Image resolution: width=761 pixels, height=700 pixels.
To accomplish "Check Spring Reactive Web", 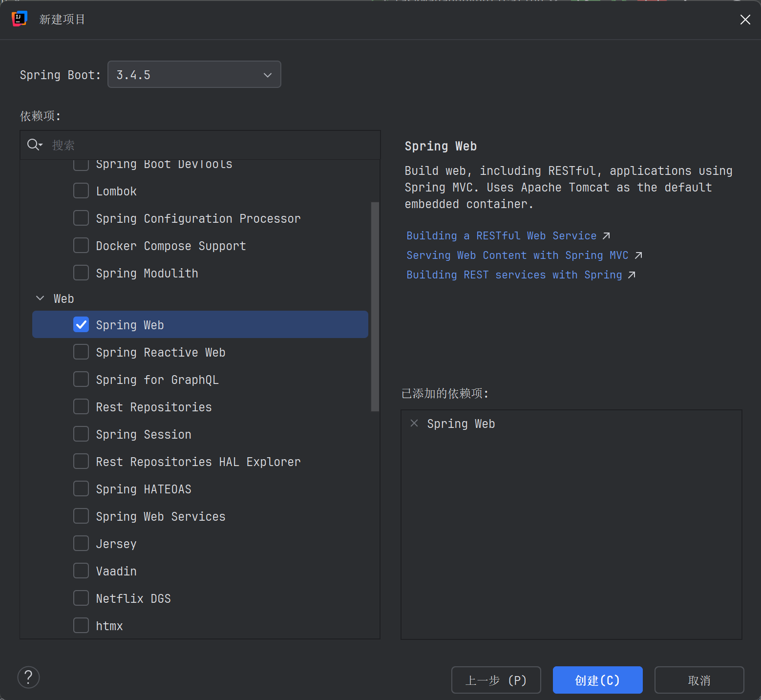I will [81, 352].
